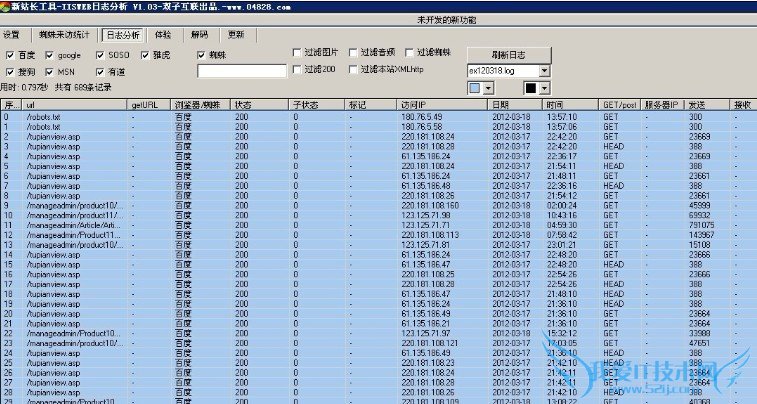Sort by the 访问IP column header

442,105
